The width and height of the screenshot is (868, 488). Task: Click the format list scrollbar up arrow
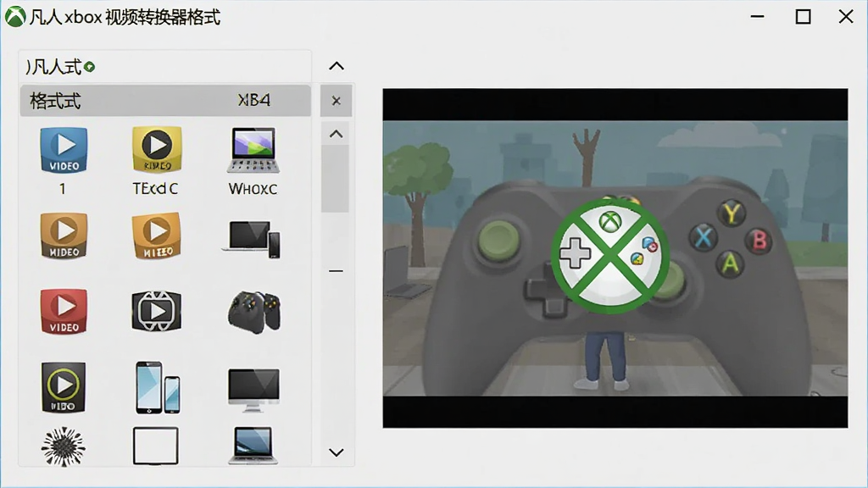pos(336,134)
